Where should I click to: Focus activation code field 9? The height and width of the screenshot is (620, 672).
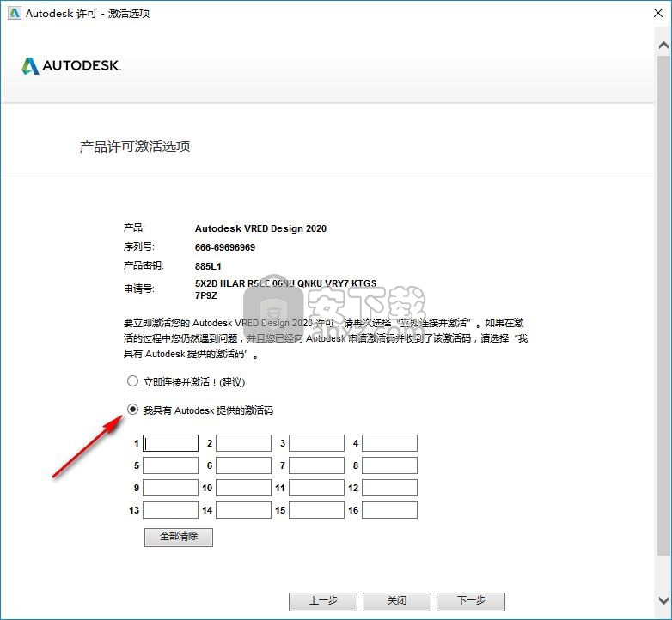[170, 488]
